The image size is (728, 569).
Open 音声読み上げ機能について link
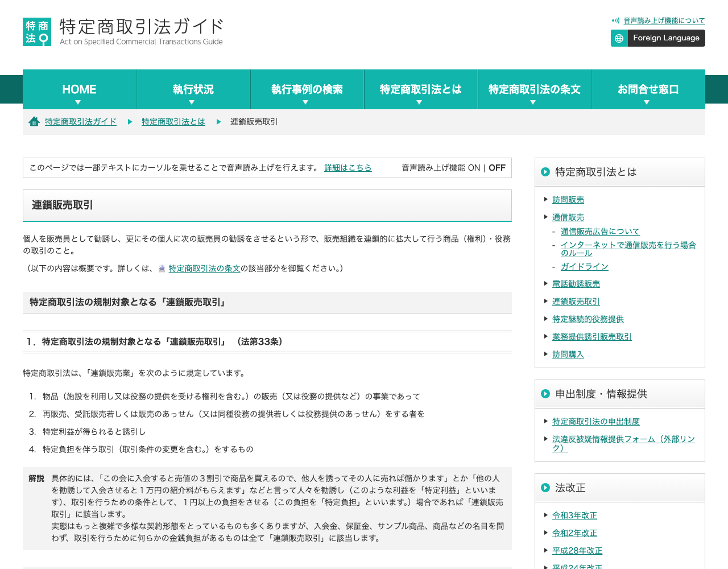(x=664, y=20)
